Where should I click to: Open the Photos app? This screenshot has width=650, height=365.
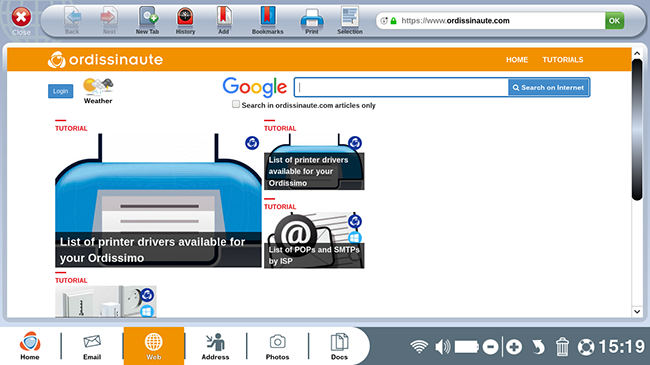point(277,346)
